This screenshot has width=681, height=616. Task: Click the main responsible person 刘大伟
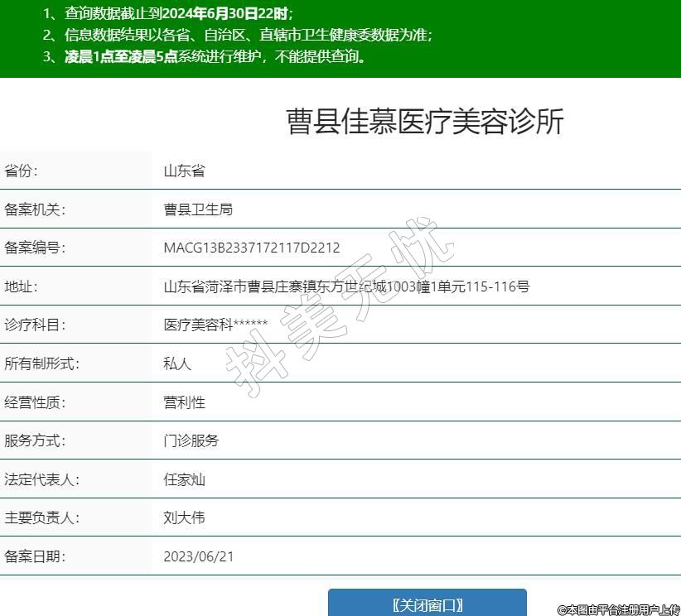(184, 517)
